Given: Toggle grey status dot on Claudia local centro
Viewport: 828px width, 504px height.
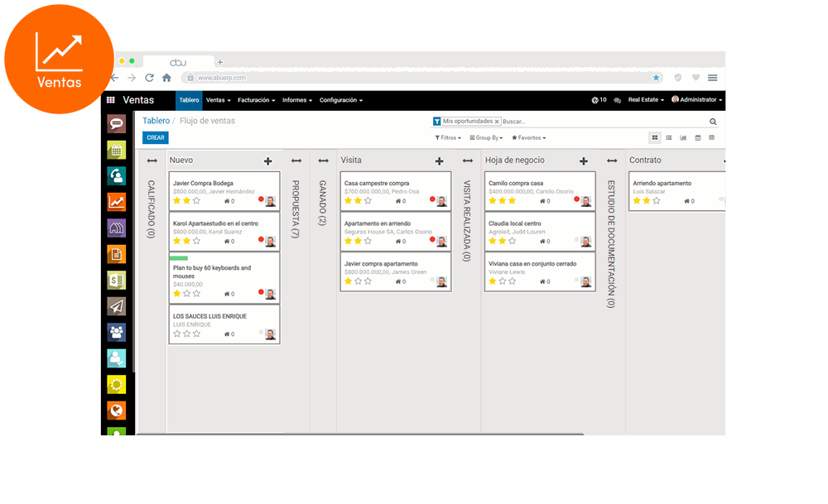Looking at the screenshot, I should (576, 239).
